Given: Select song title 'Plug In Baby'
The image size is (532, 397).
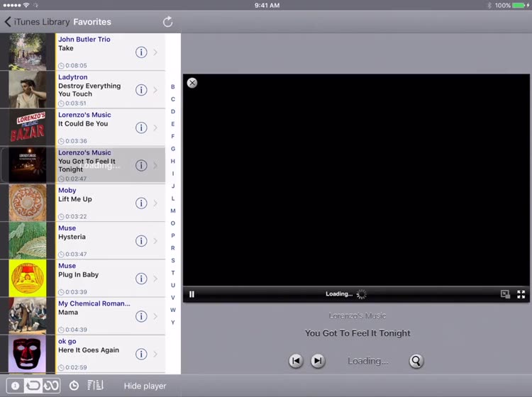Looking at the screenshot, I should (78, 274).
